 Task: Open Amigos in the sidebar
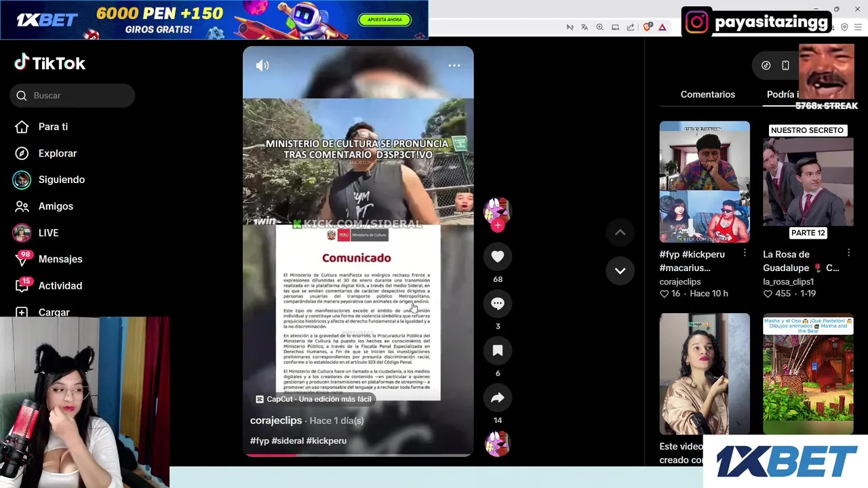(56, 206)
